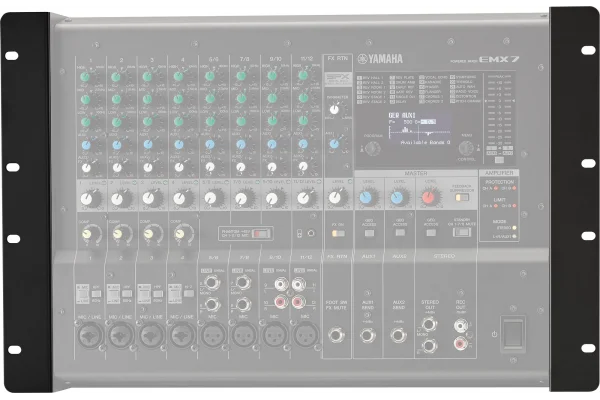Viewport: 600px width, 400px height.
Task: Click the EMX7 model name text
Action: coord(499,59)
